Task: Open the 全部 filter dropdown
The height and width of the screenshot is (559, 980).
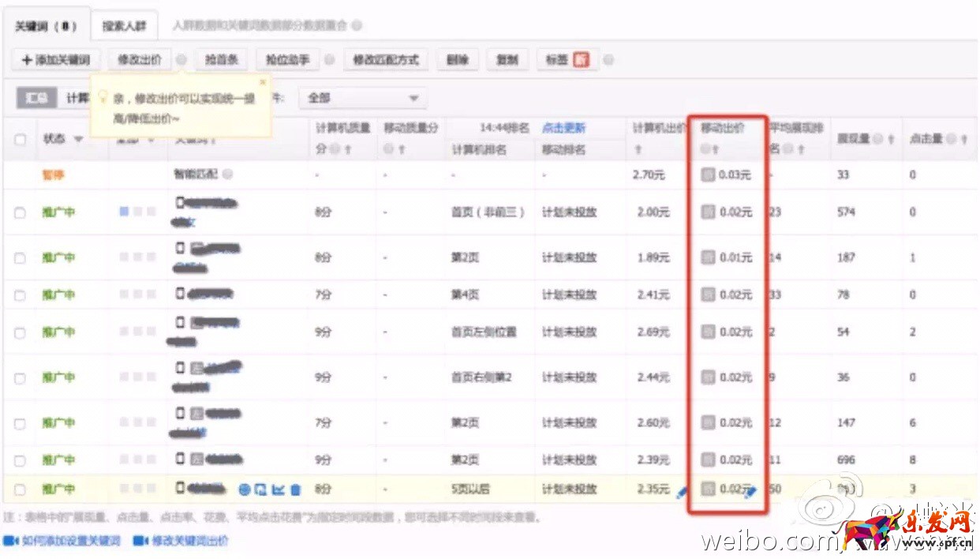Action: 363,98
